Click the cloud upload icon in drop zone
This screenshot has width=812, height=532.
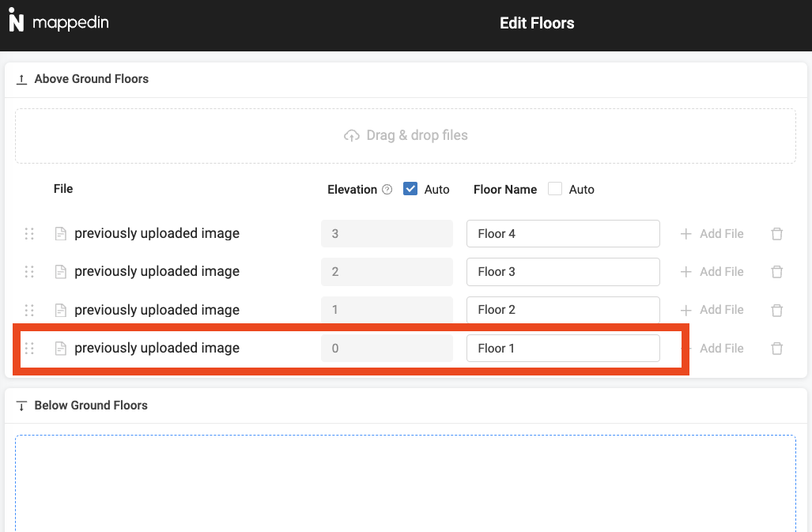[x=352, y=136]
